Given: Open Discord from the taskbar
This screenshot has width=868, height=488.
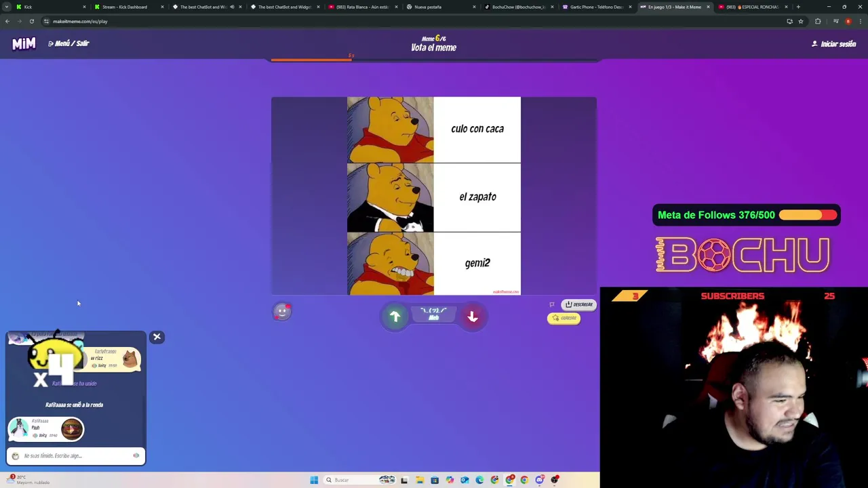Looking at the screenshot, I should [x=540, y=480].
